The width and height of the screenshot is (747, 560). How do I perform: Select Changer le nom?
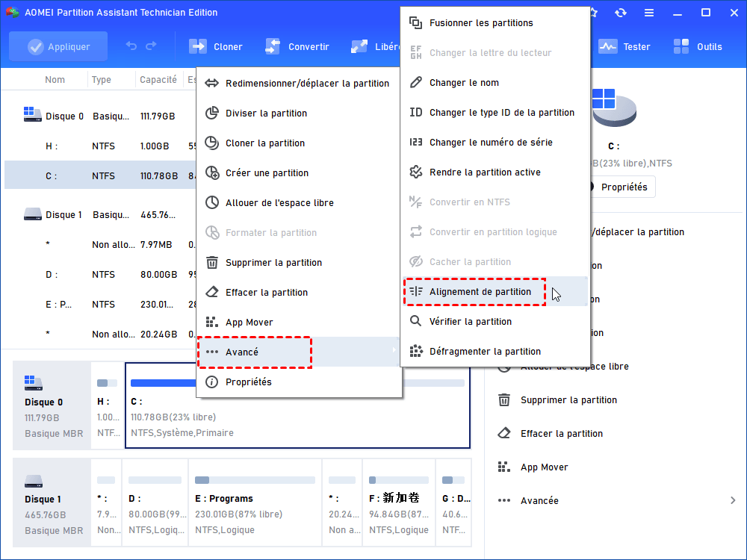click(495, 82)
